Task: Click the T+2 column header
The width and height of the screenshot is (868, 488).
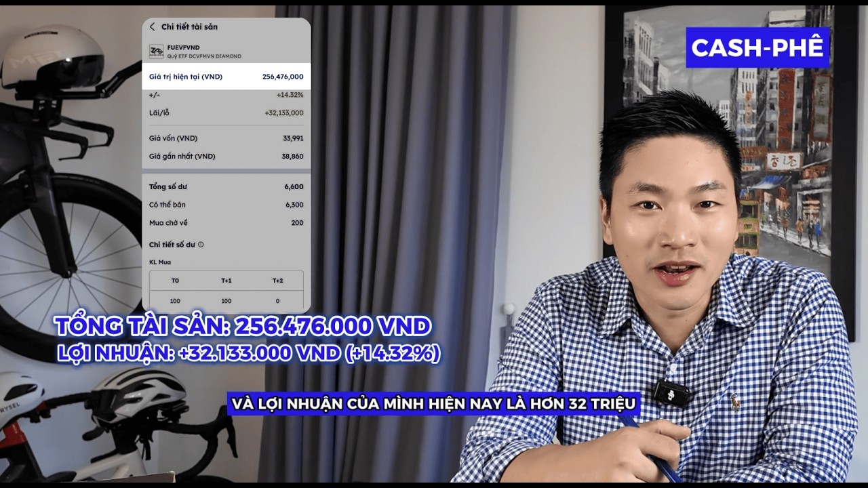Action: pos(278,281)
